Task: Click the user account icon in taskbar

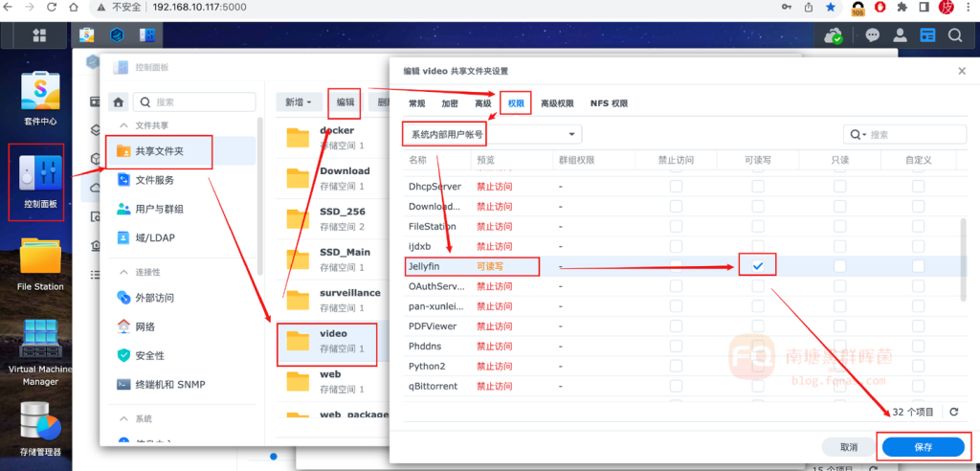Action: 900,35
